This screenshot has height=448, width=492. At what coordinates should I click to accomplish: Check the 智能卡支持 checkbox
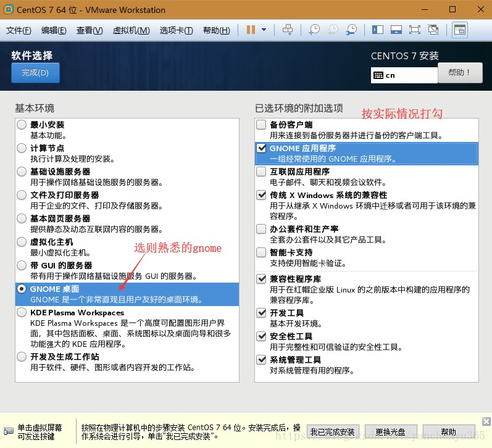click(x=261, y=252)
